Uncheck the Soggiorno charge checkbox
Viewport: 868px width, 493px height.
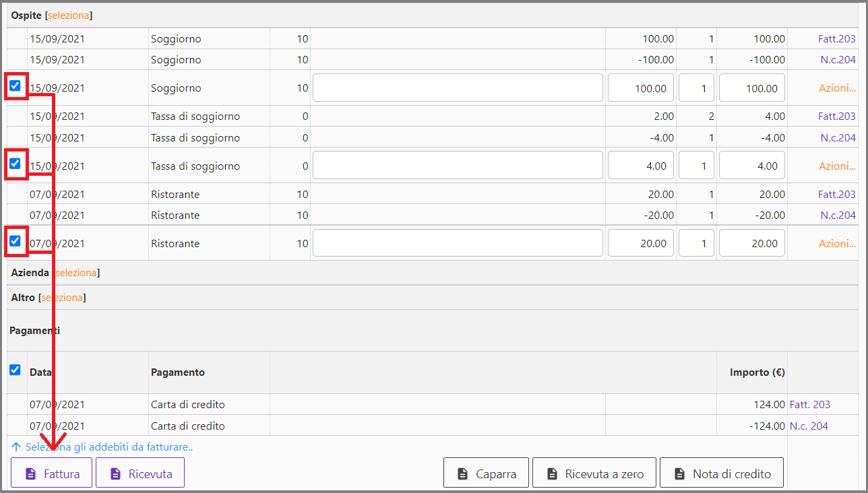pyautogui.click(x=15, y=86)
